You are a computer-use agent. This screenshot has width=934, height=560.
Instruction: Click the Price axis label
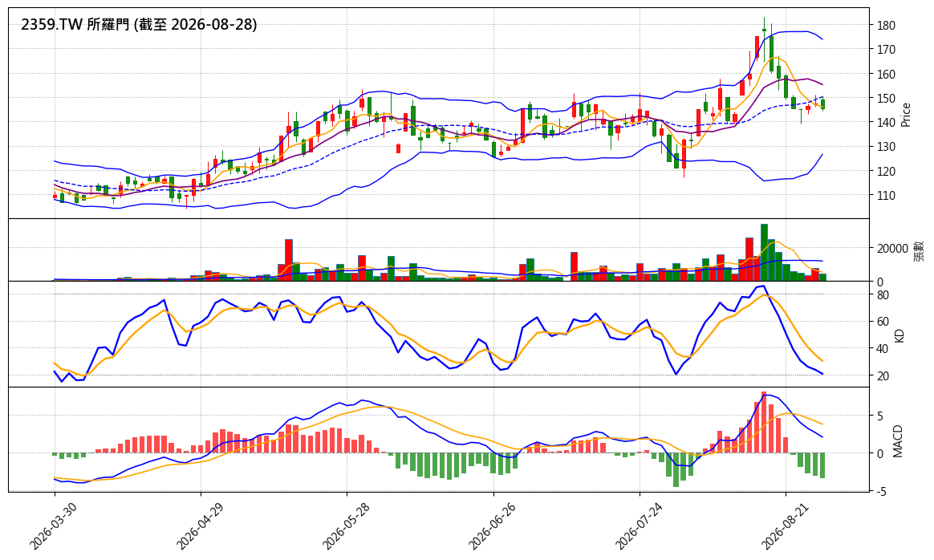906,115
